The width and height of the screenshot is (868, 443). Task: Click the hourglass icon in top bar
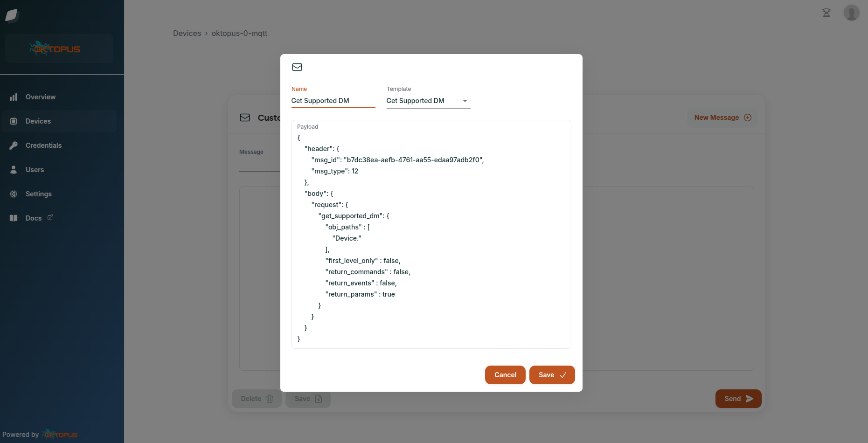(x=826, y=13)
